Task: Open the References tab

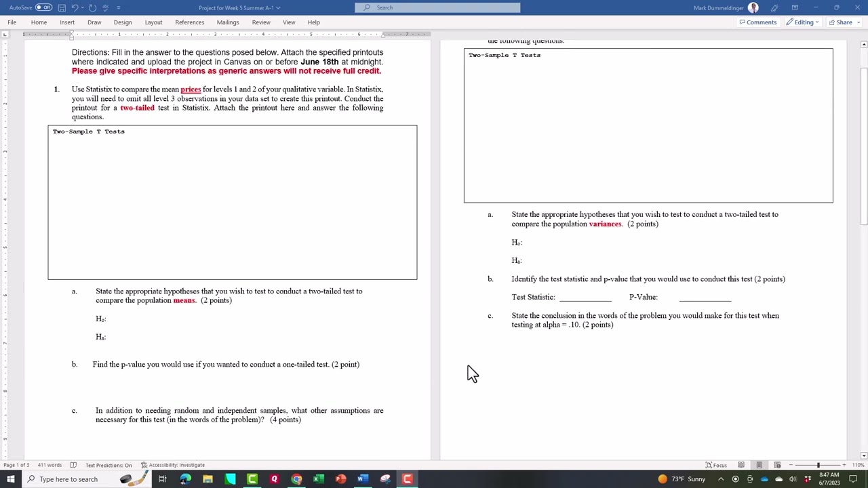Action: 190,22
